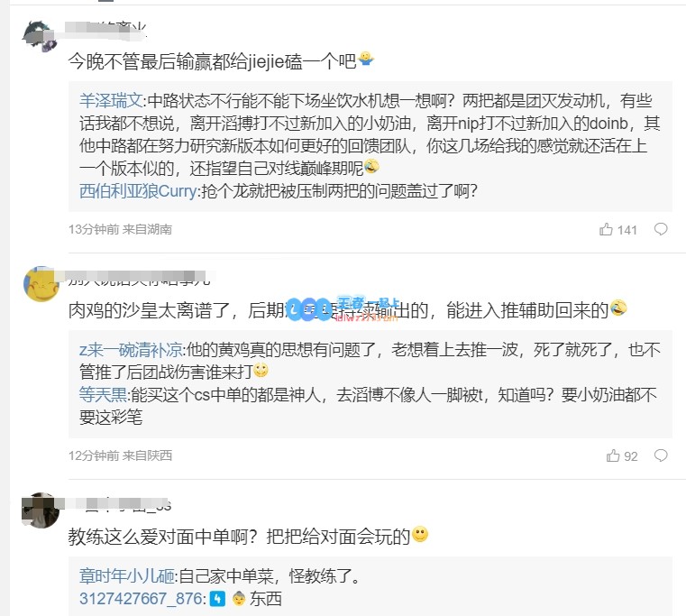Click the 12分钟前 来自陕西 timestamp
Viewport: 686px width, 616px height.
[120, 455]
